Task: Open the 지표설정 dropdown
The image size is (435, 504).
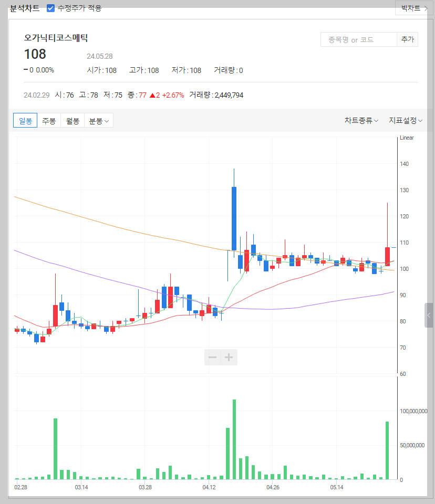Action: click(406, 121)
